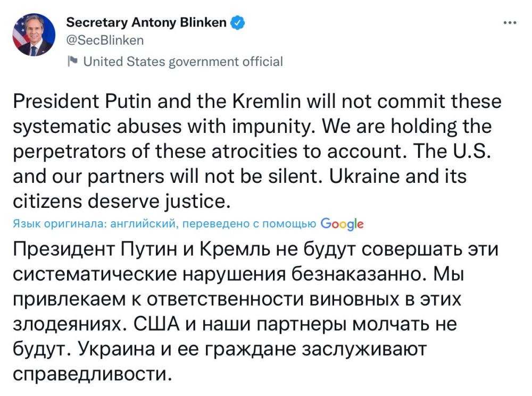This screenshot has width=532, height=396.
Task: Click the blue verified checkmark badge
Action: point(237,22)
